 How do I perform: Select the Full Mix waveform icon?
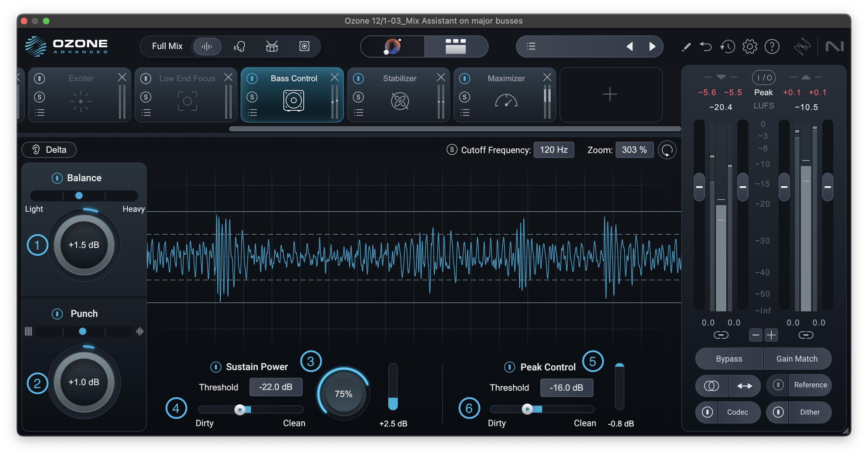point(207,46)
